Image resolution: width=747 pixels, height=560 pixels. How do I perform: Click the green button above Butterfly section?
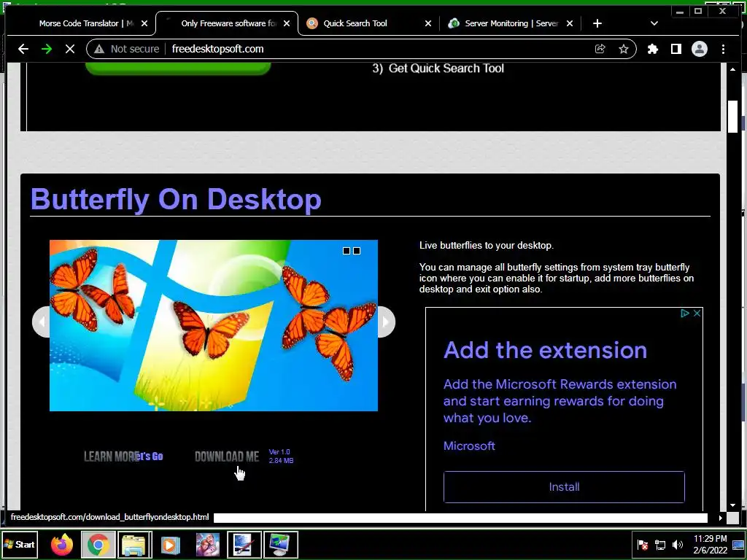(178, 69)
